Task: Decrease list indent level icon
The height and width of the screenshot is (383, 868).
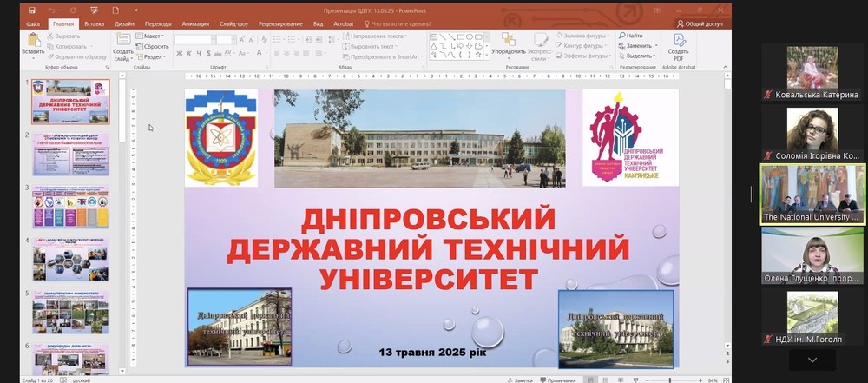Action: pos(308,39)
